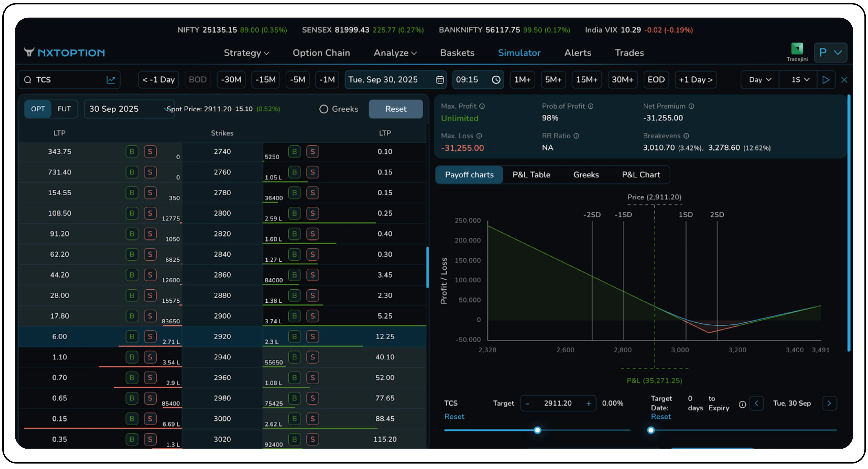
Task: Click the chart icon in TCS search box
Action: click(111, 80)
